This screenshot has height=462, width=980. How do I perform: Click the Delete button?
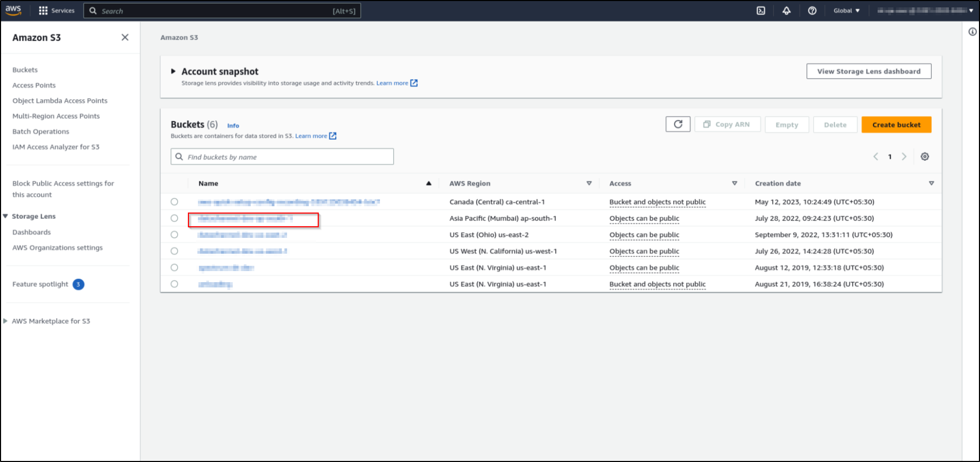[835, 124]
